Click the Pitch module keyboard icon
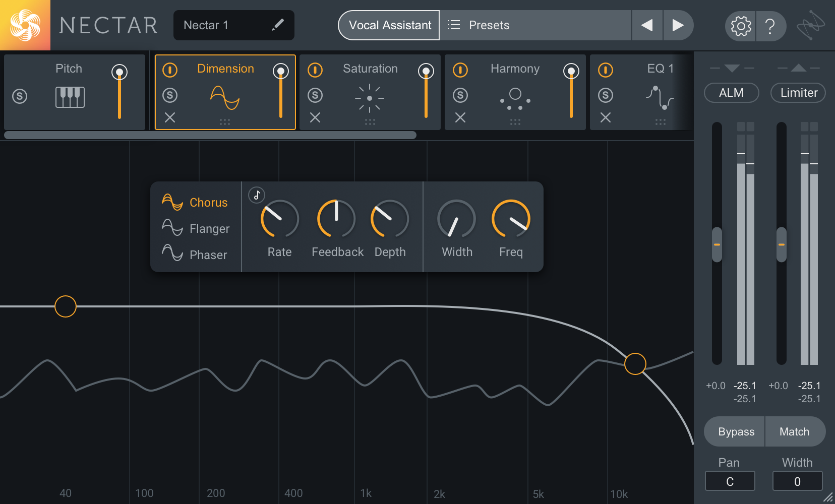Screen dimensions: 835x504 coord(70,96)
